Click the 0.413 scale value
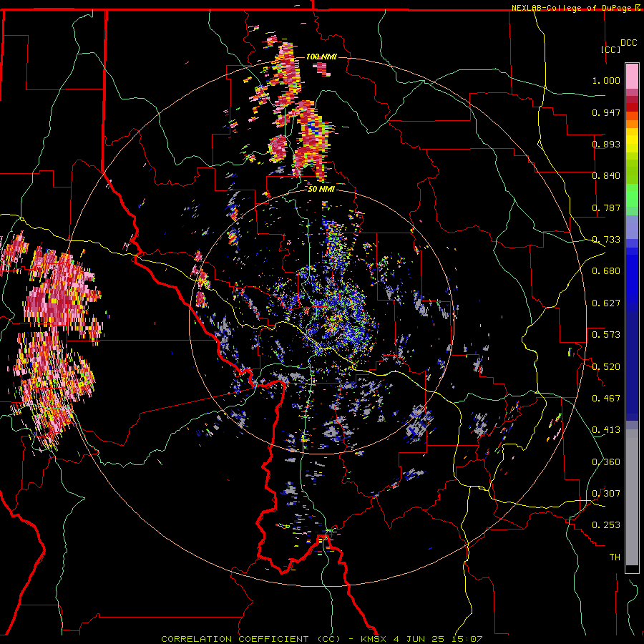The image size is (644, 644). click(x=606, y=430)
